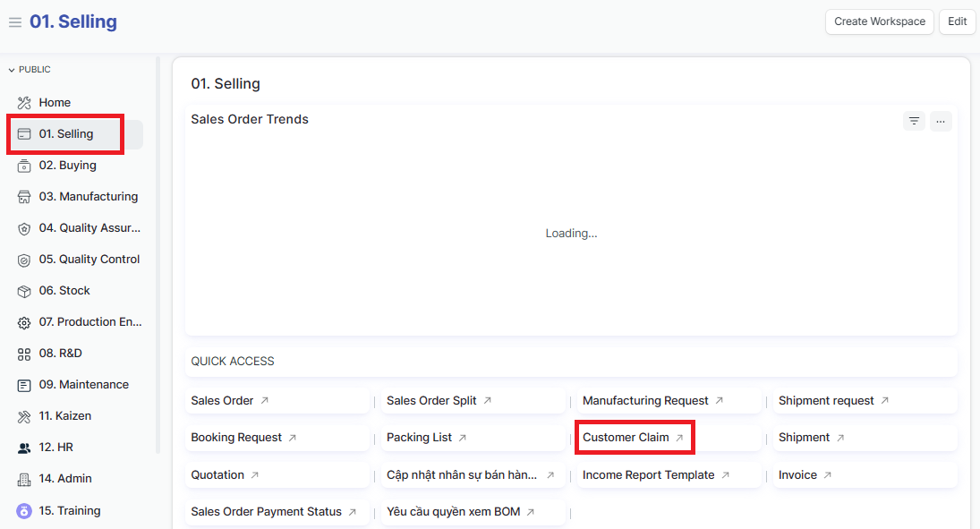Viewport: 980px width, 529px height.
Task: Click the 07. Production gear icon
Action: pyautogui.click(x=24, y=322)
